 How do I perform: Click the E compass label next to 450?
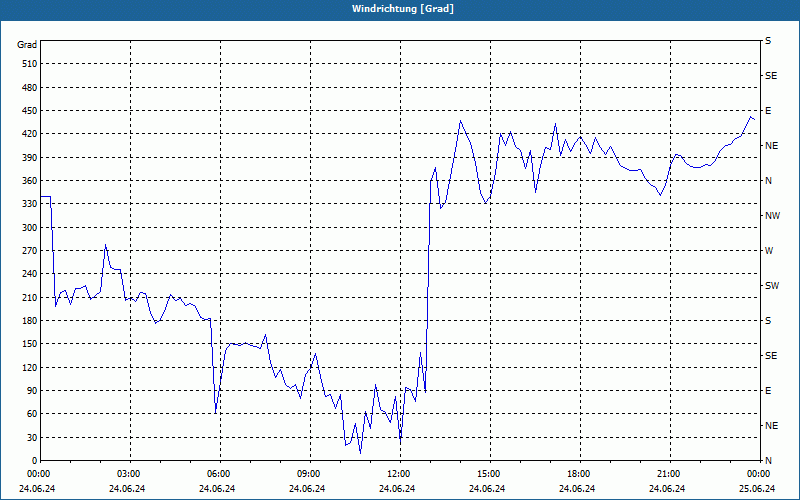768,111
